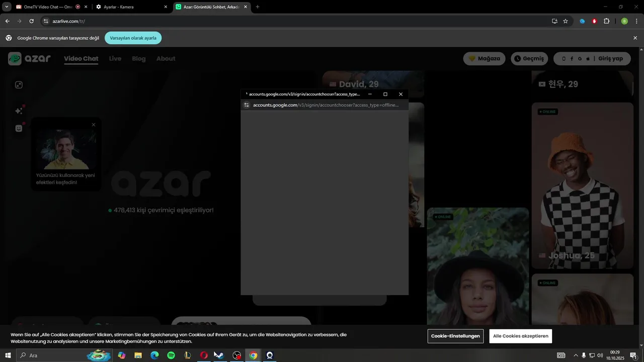Open the woman in black hat profile card
The width and height of the screenshot is (644, 362).
[x=478, y=265]
